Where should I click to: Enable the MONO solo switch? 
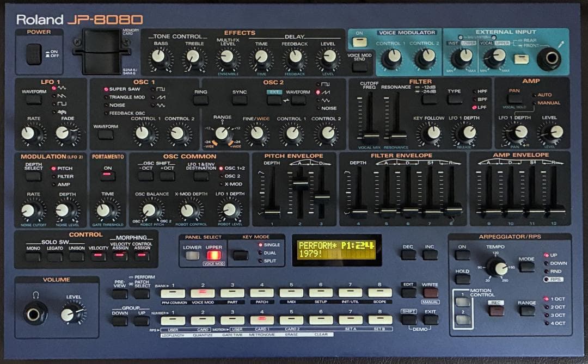pos(33,256)
